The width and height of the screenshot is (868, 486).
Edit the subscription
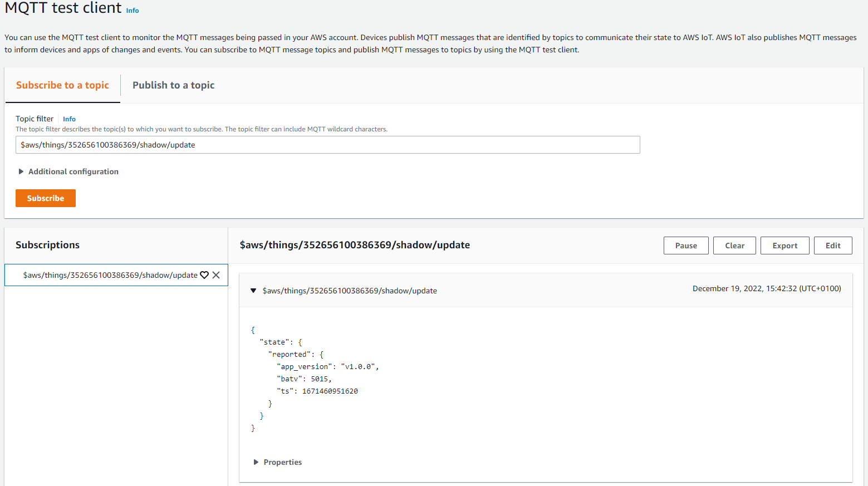pyautogui.click(x=833, y=246)
